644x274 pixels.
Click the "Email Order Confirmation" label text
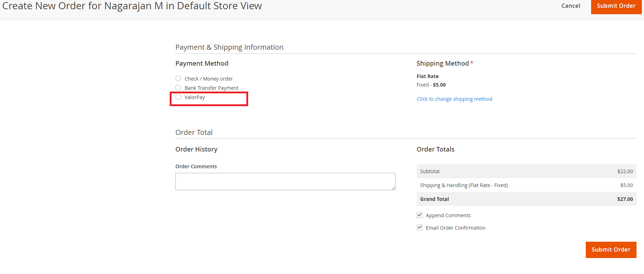pos(455,228)
